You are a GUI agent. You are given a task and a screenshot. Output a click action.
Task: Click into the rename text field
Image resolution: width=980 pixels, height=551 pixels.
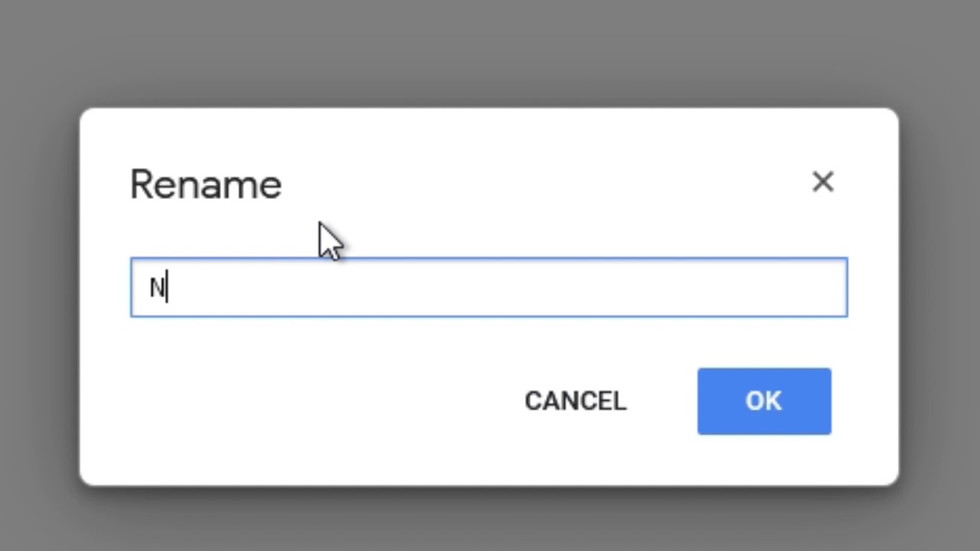click(488, 288)
